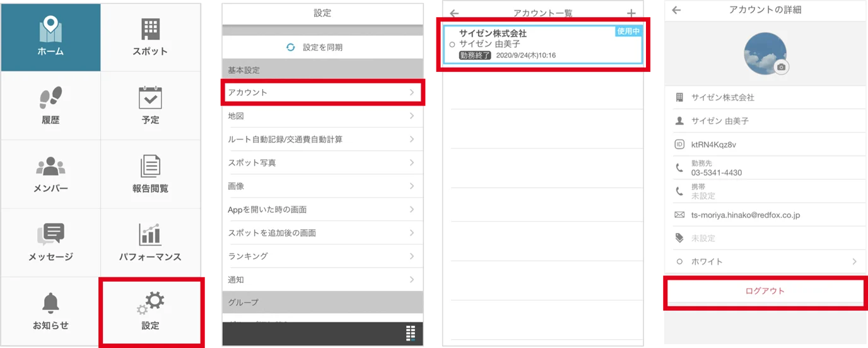Screen dimensions: 868x348
Task: Open the Spot building tile
Action: pyautogui.click(x=150, y=37)
